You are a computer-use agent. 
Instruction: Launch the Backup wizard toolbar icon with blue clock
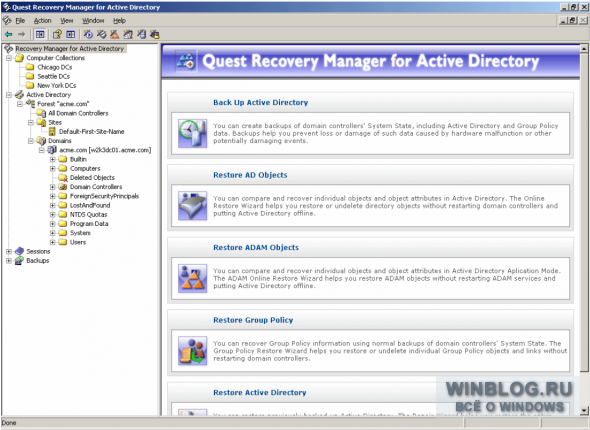tap(88, 35)
